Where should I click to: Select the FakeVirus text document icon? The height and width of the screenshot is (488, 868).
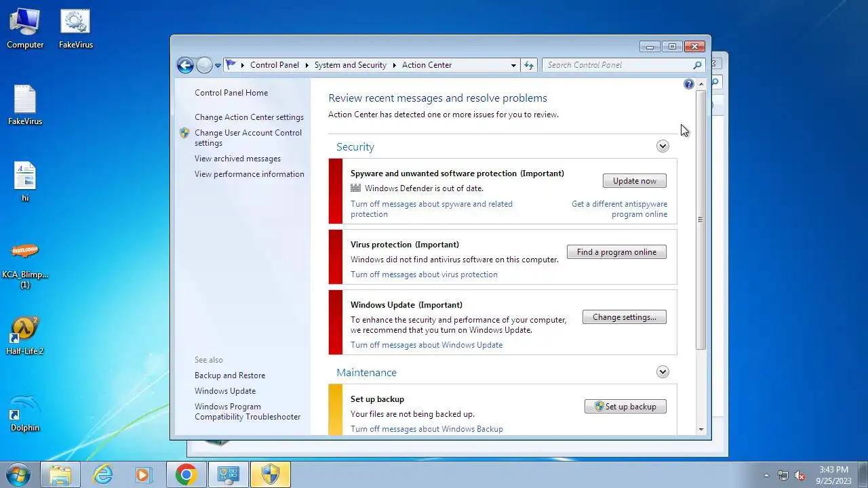[25, 105]
